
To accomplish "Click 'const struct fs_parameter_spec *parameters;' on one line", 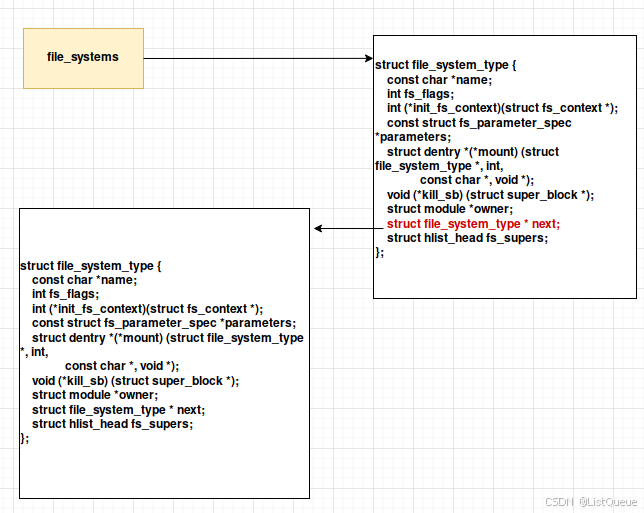I will click(x=164, y=323).
